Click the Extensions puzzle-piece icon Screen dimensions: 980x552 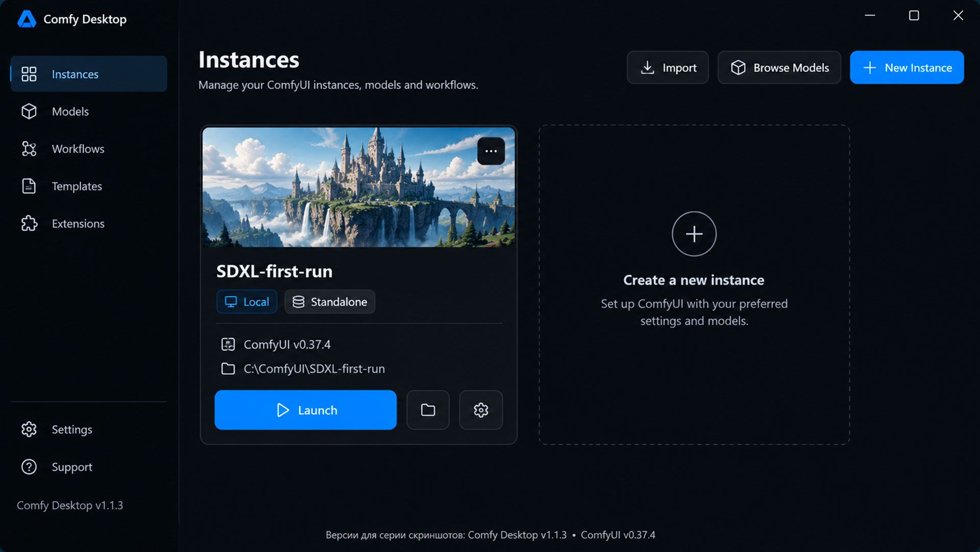click(x=29, y=223)
